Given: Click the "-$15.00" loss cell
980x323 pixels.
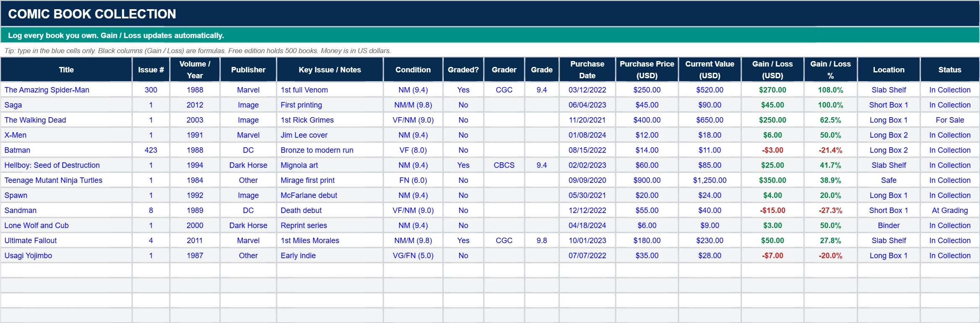Looking at the screenshot, I should point(773,210).
